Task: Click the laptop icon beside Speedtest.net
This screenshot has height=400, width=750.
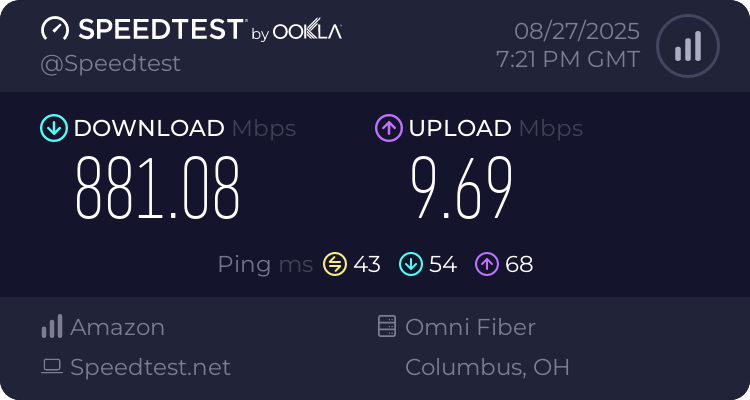Action: (x=52, y=368)
